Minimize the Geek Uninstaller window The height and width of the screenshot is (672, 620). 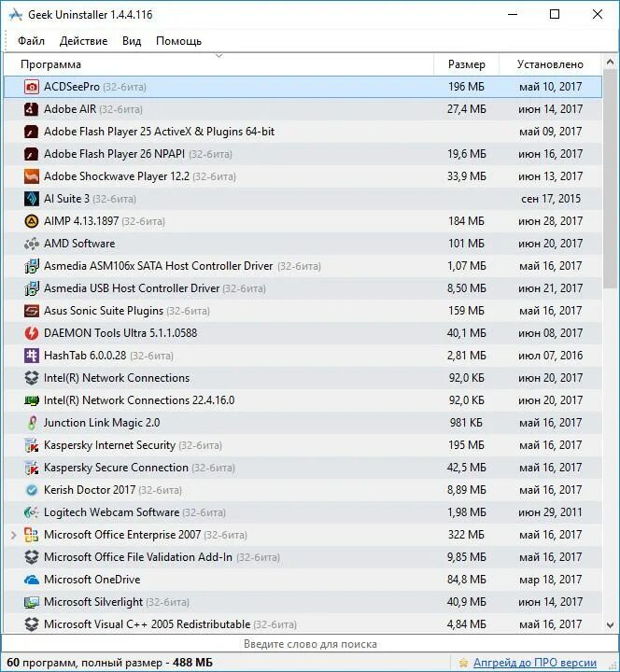click(x=513, y=15)
